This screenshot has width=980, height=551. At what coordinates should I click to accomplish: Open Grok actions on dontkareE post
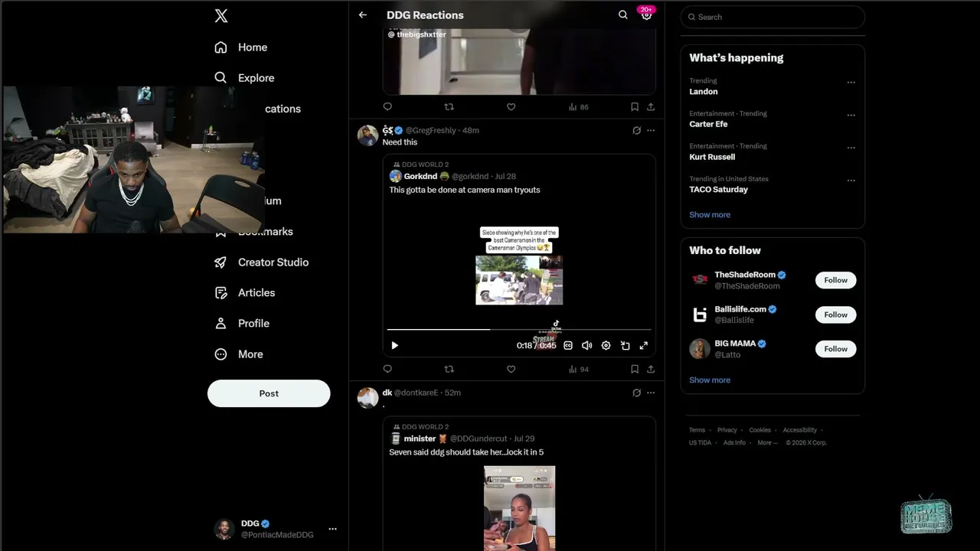coord(636,393)
